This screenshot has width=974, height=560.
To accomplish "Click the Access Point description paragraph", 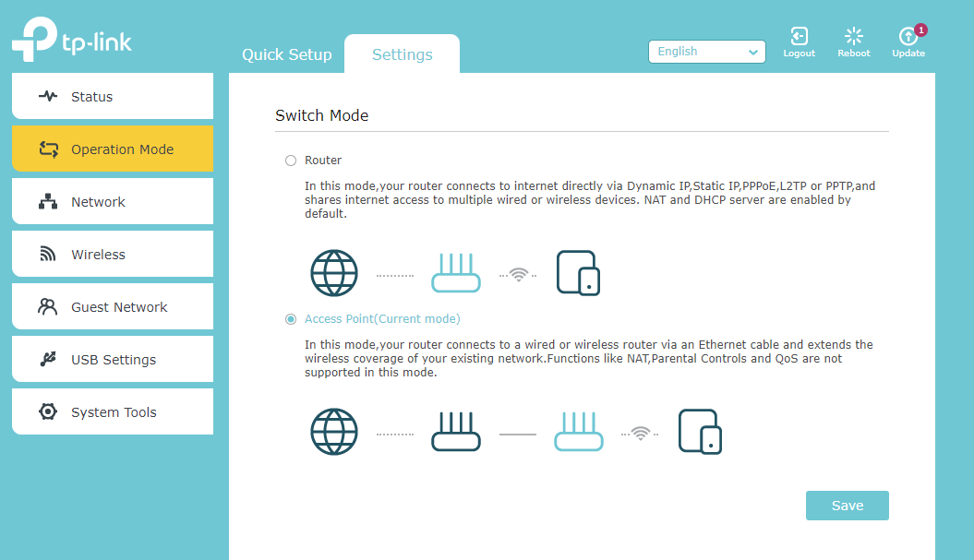I will tap(588, 358).
